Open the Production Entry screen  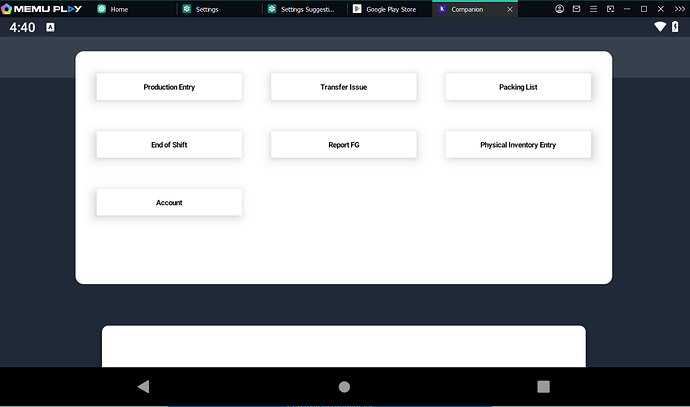tap(169, 87)
